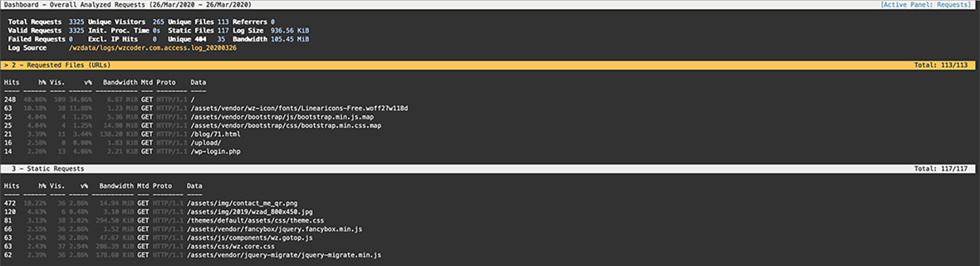
Task: Select the wzad_800x450.jpg static request
Action: coord(249,212)
